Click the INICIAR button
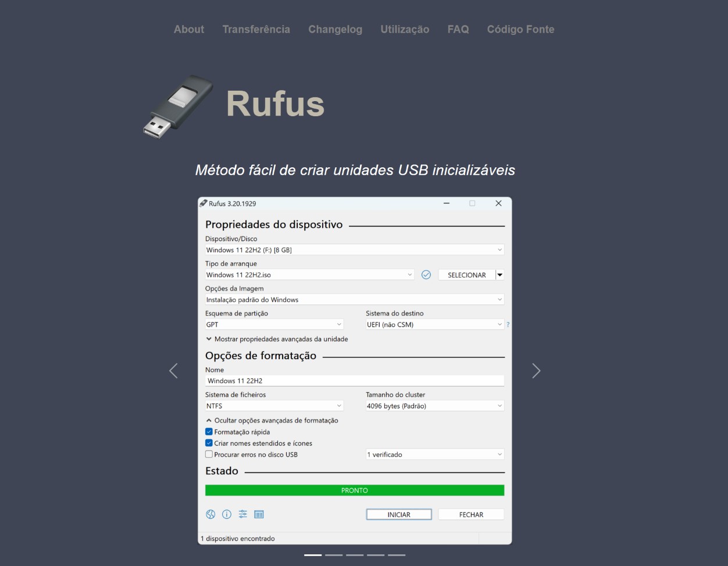 point(399,514)
